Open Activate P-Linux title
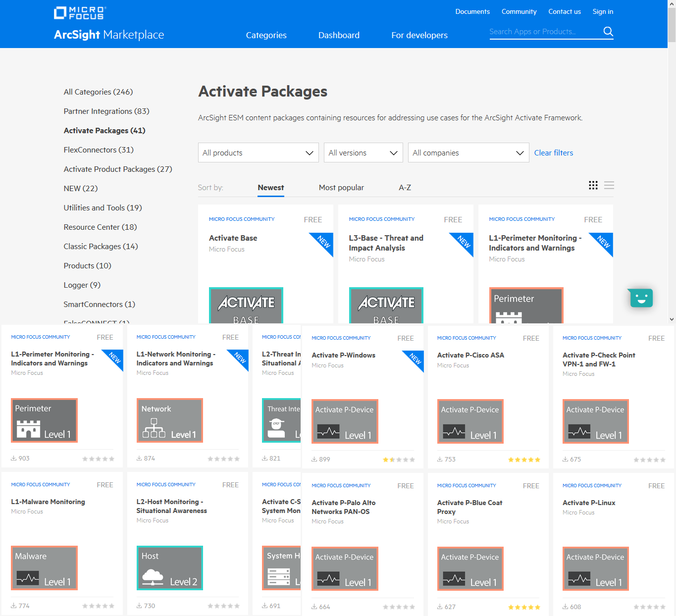676x616 pixels. [x=589, y=503]
